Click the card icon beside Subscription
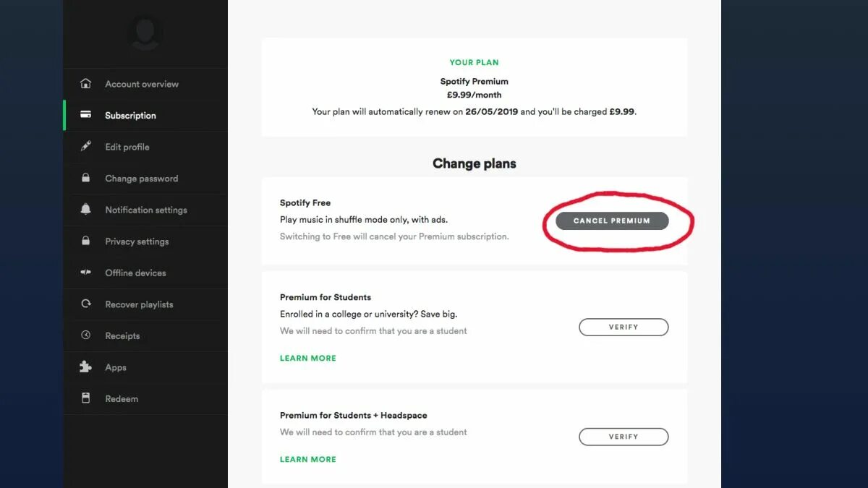This screenshot has width=868, height=488. (x=85, y=115)
